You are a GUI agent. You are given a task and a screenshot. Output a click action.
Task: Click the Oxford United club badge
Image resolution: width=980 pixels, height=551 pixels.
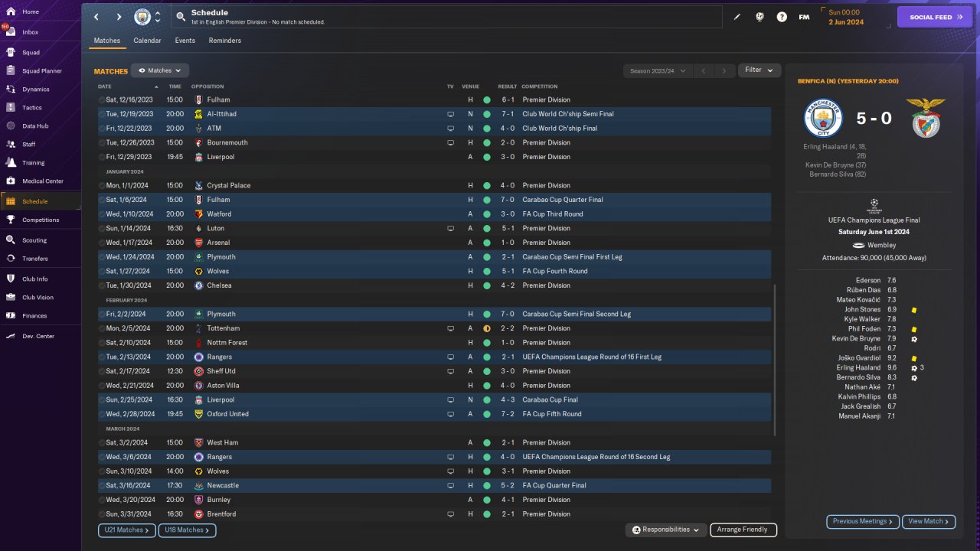(x=199, y=414)
